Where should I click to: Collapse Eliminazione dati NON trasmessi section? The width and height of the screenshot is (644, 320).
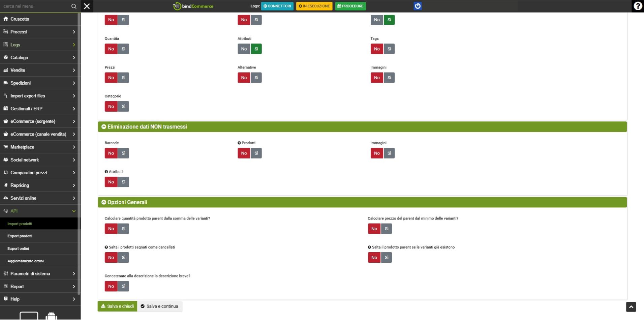coord(104,127)
